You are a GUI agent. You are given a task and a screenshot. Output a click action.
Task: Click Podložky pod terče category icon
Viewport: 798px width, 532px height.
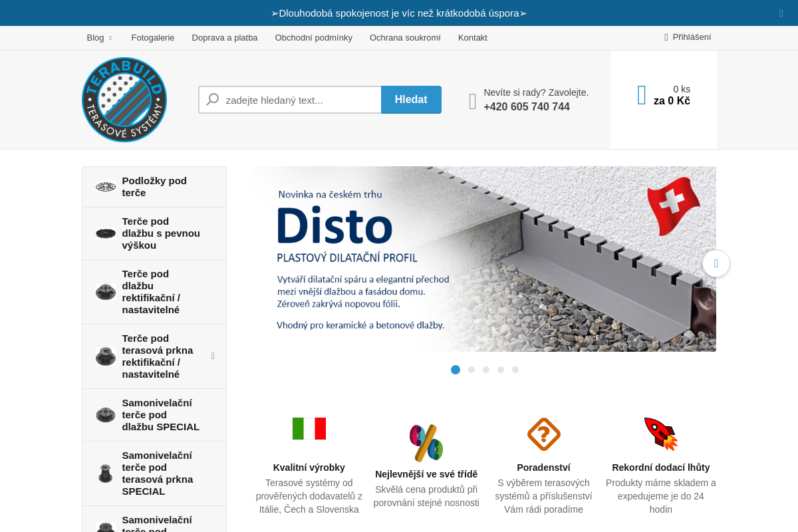[106, 187]
